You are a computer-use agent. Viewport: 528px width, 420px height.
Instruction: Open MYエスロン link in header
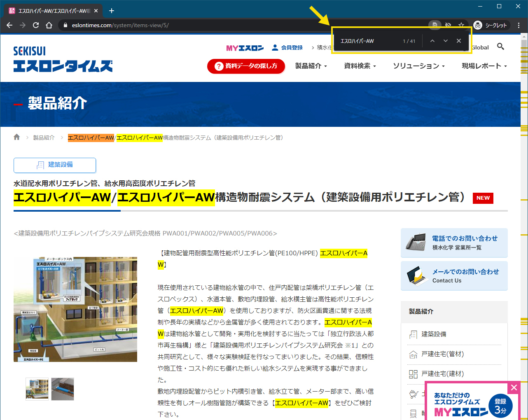coord(245,48)
